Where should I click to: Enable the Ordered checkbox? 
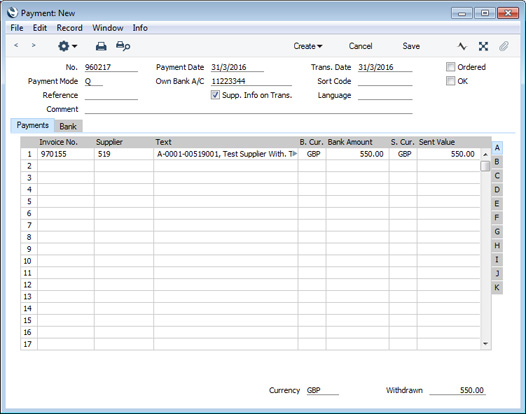click(x=450, y=67)
